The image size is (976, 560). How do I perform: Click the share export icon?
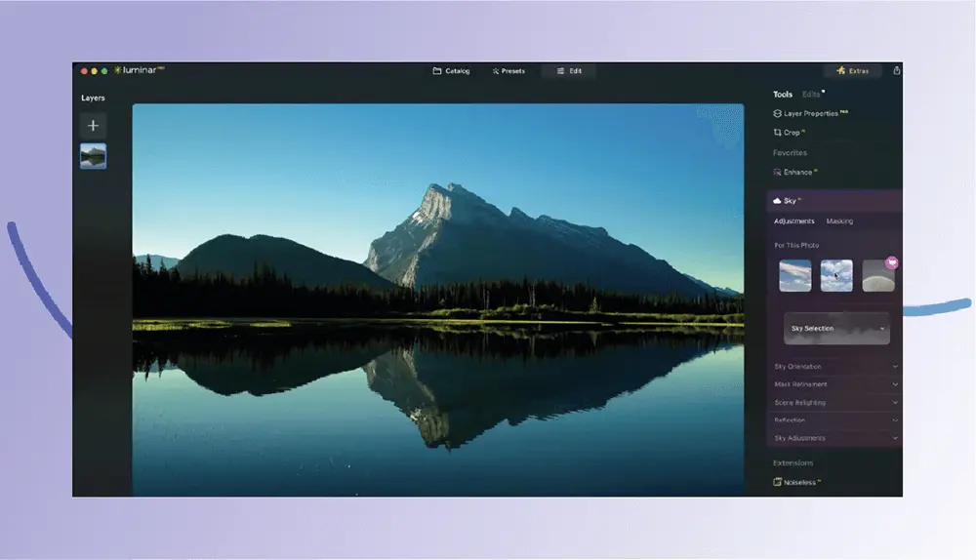pos(896,71)
